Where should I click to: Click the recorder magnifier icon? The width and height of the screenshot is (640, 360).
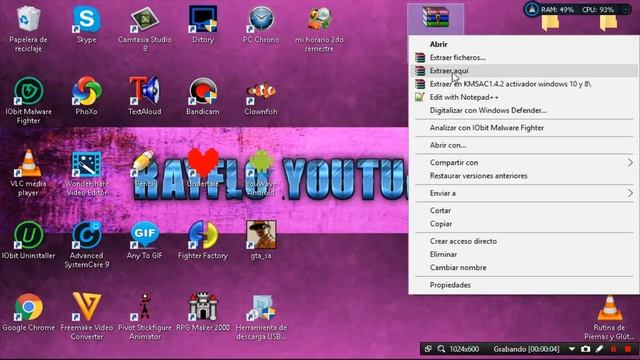tap(441, 349)
